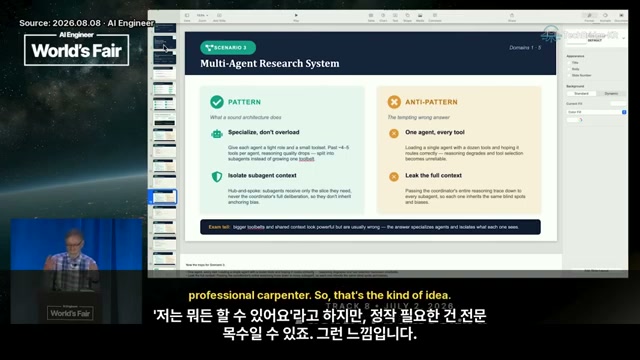Screen dimensions: 640x360
Task: Click the heading Isolate subagent context
Action: tap(262, 176)
